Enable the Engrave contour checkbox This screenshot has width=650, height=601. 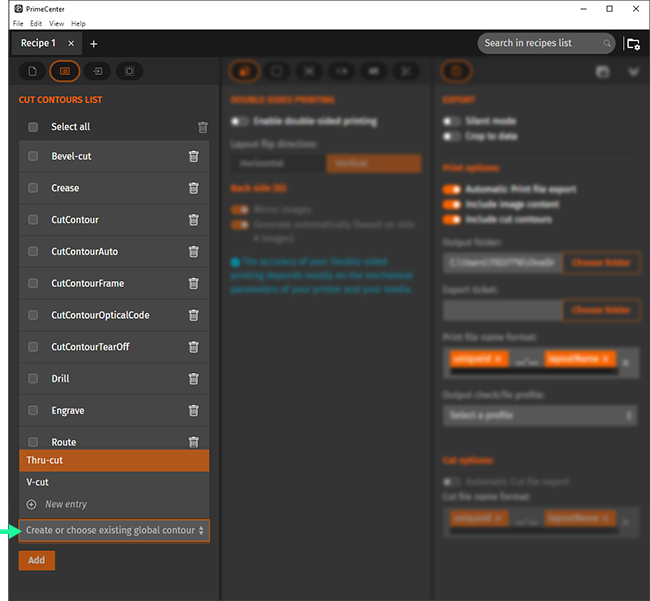(33, 411)
